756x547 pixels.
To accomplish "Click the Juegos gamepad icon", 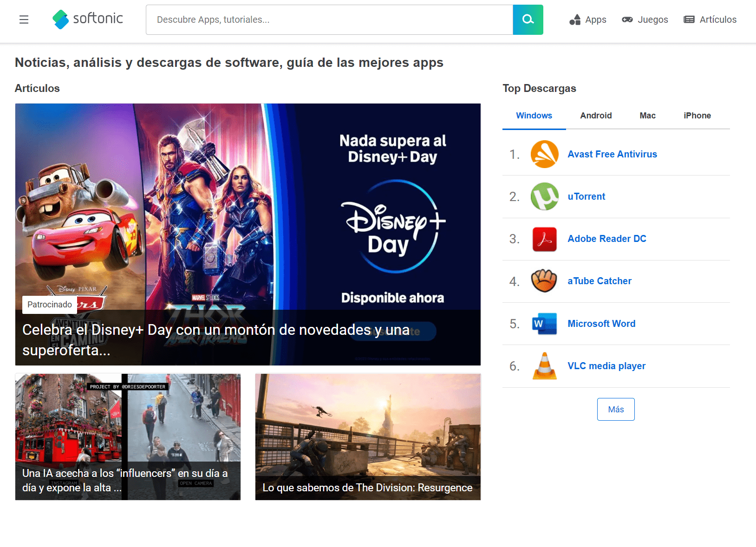I will coord(627,20).
